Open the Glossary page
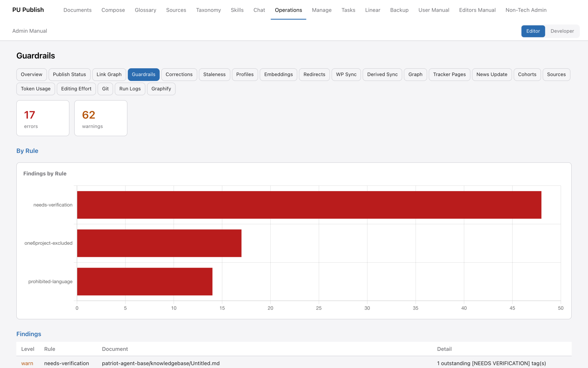Screen dimensions: 588x368 coord(146,10)
